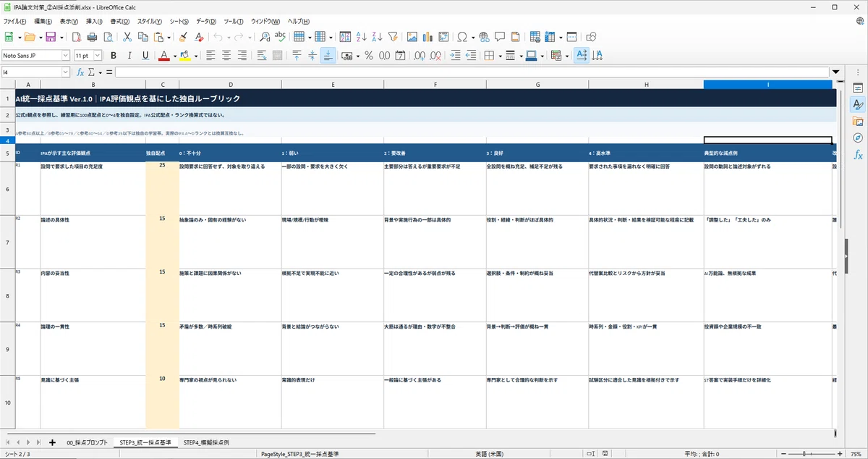Select column D header
The height and width of the screenshot is (459, 868).
pos(230,85)
